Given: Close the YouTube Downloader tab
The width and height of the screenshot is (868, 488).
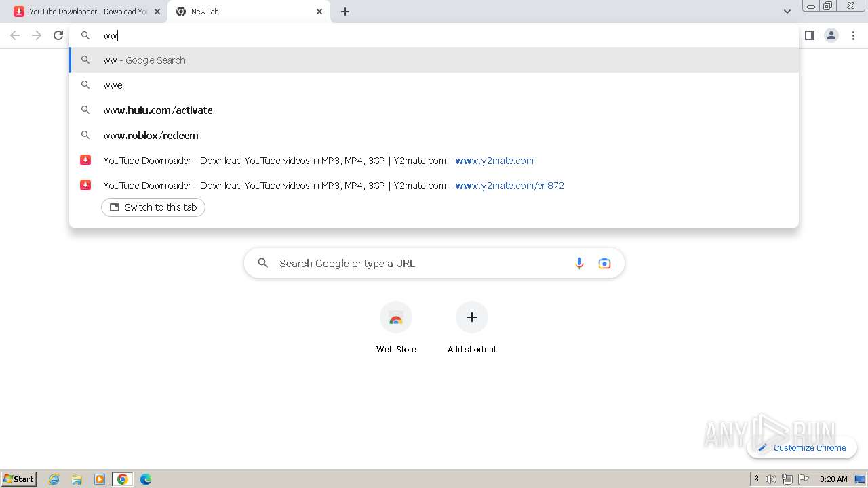Looking at the screenshot, I should tap(157, 12).
